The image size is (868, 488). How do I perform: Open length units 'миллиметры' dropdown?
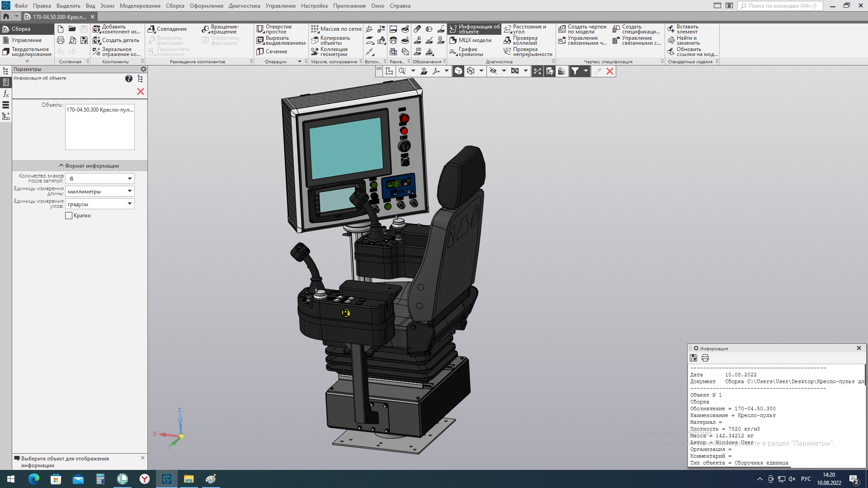point(129,191)
